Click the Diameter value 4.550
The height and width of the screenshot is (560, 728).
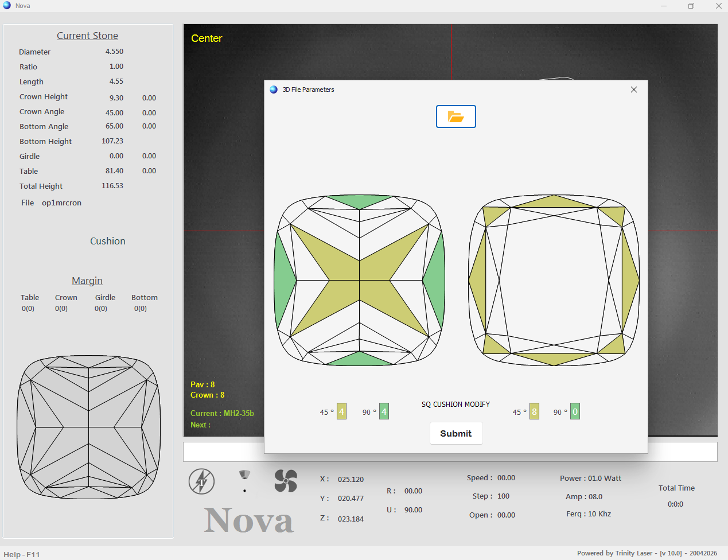[114, 52]
